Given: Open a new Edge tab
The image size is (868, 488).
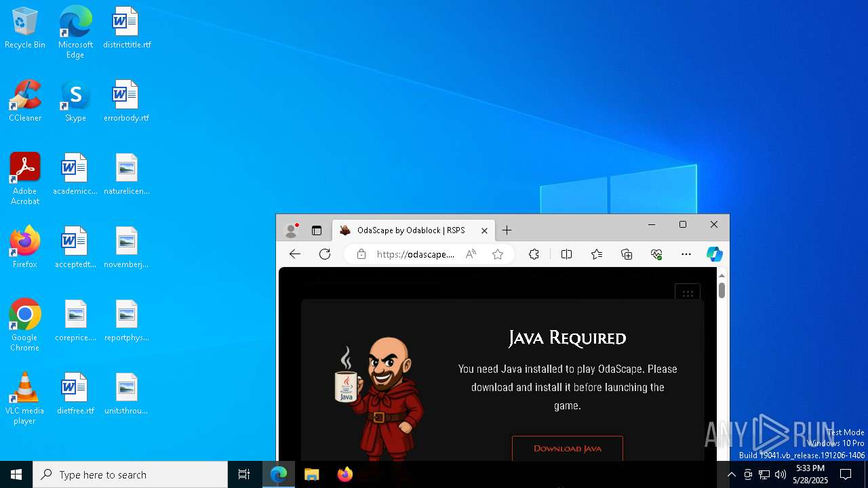Looking at the screenshot, I should [507, 230].
